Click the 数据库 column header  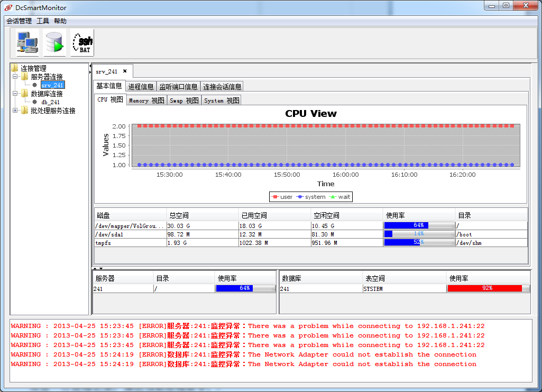321,278
